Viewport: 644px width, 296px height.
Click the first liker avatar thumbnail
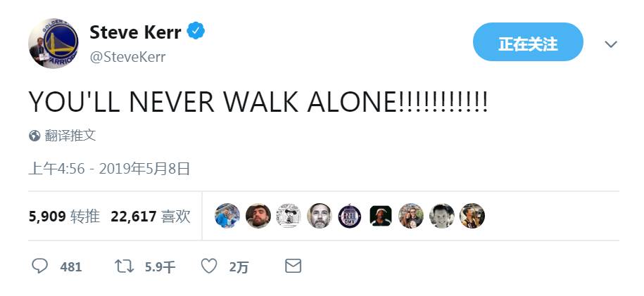point(227,216)
